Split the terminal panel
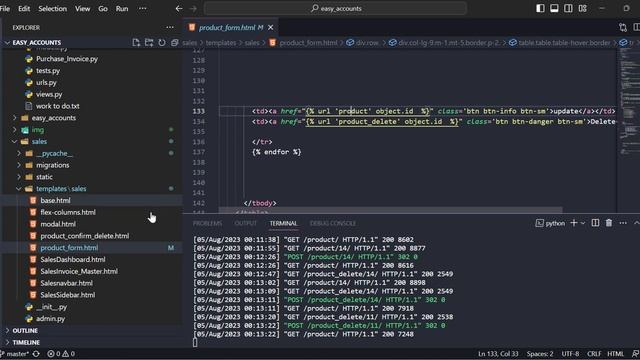 point(595,223)
